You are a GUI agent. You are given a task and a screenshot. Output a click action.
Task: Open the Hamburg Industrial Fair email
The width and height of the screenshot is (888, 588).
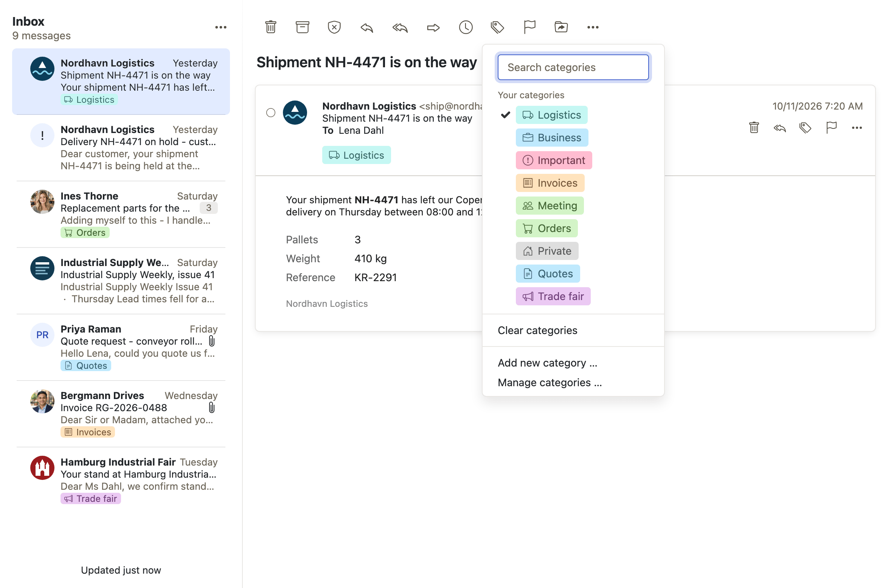[121, 480]
